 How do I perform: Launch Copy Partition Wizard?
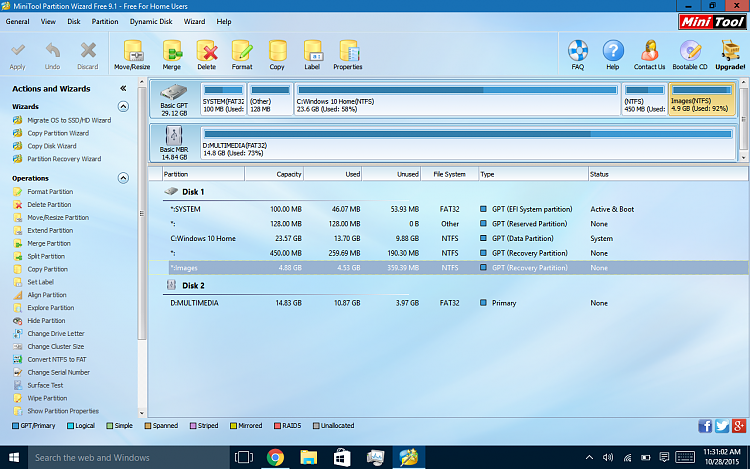58,133
